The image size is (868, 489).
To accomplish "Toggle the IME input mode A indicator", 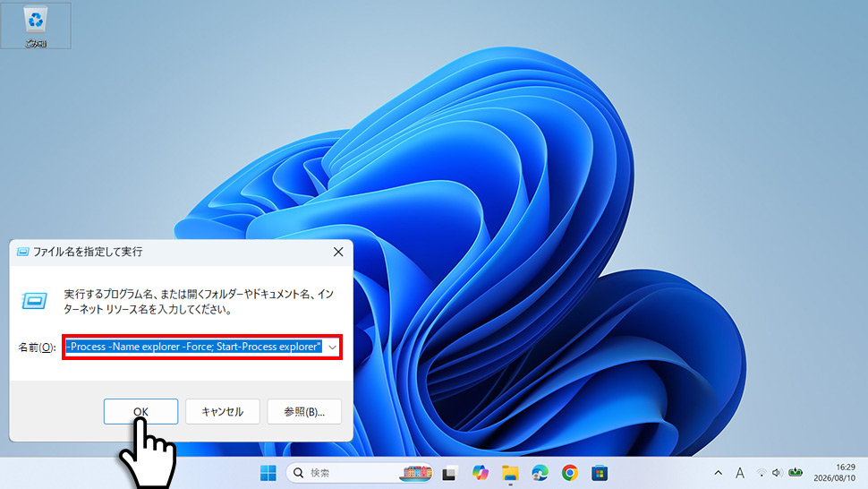I will tap(739, 473).
